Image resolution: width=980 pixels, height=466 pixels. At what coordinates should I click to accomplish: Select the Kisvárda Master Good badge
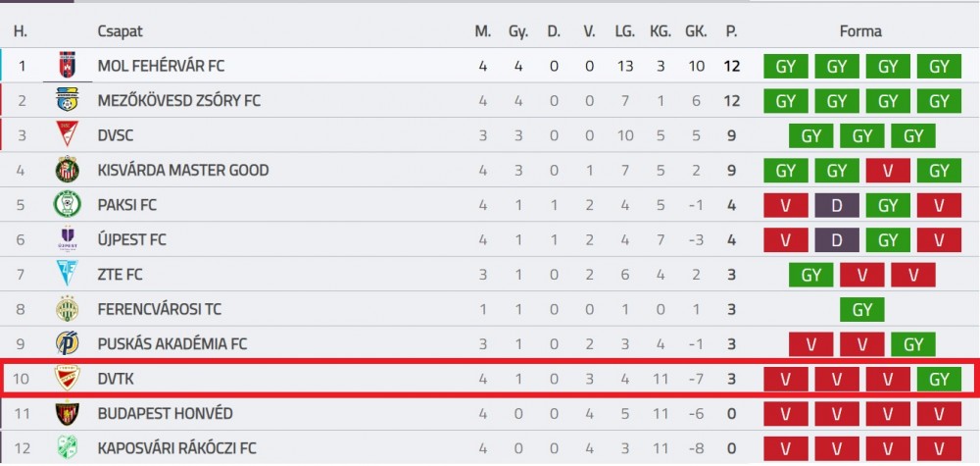67,170
